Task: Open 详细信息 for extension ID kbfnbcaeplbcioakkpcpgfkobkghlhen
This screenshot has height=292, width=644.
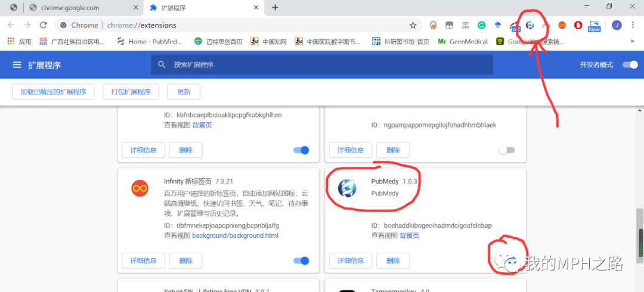Action: click(143, 150)
